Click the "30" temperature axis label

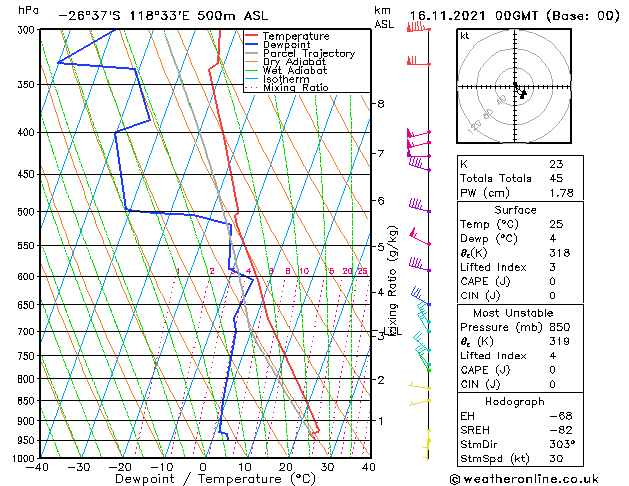[328, 468]
